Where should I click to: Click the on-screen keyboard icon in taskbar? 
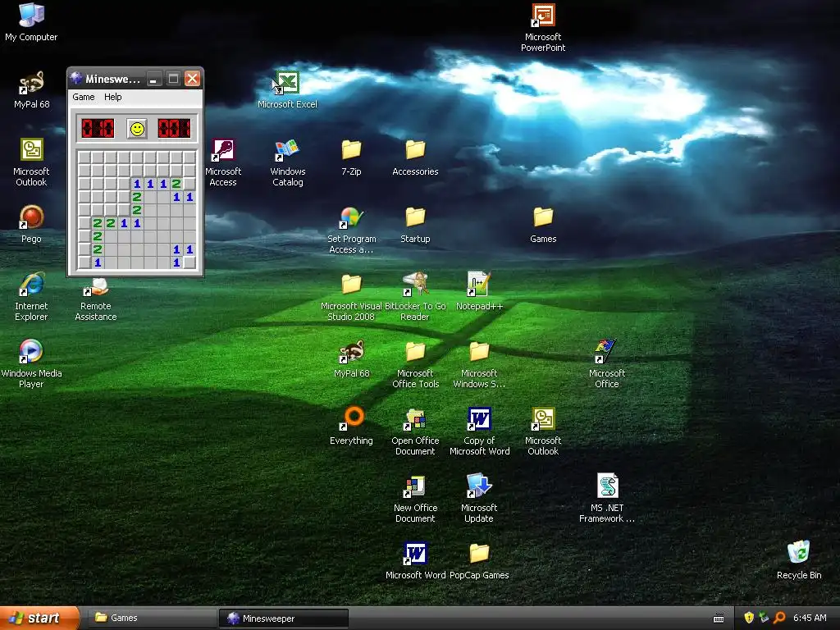tap(719, 619)
